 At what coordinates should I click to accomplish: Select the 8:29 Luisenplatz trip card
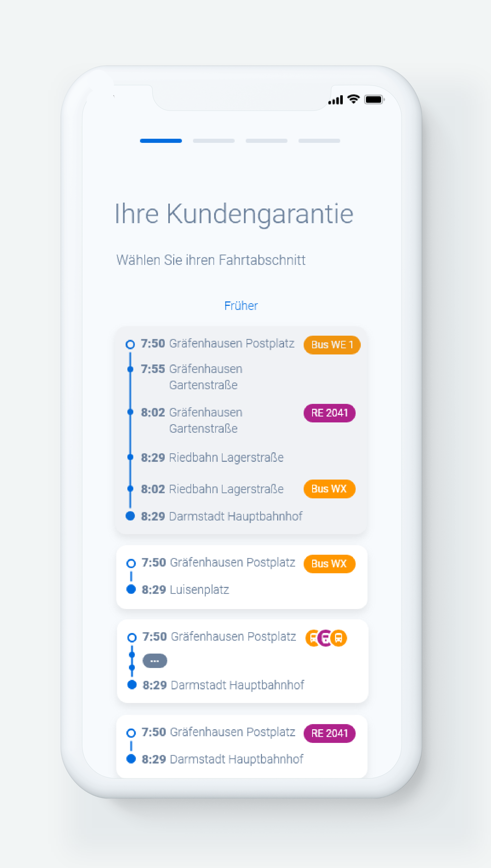(x=242, y=577)
